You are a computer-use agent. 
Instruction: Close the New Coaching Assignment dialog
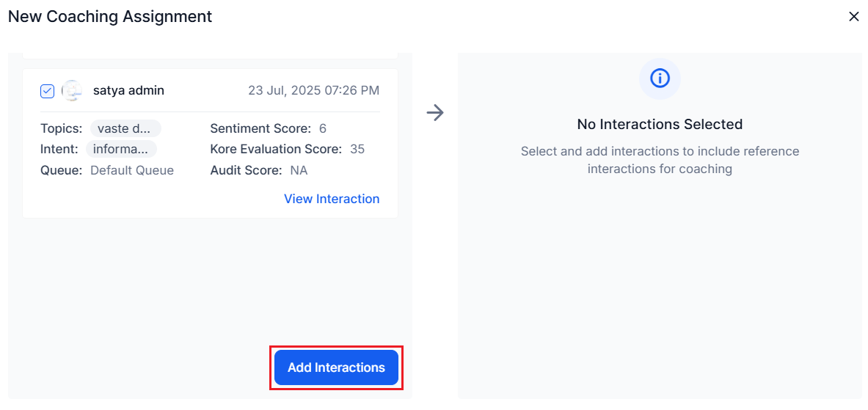tap(853, 17)
